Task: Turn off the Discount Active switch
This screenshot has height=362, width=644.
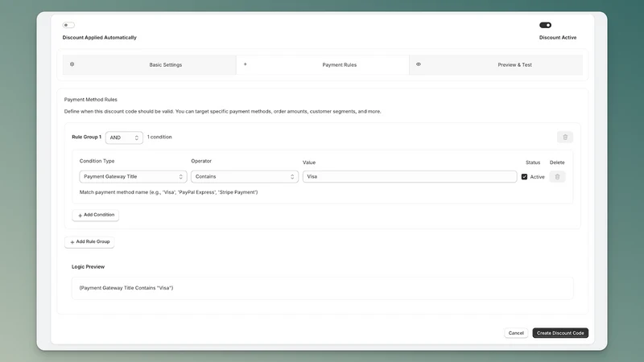Action: (545, 25)
